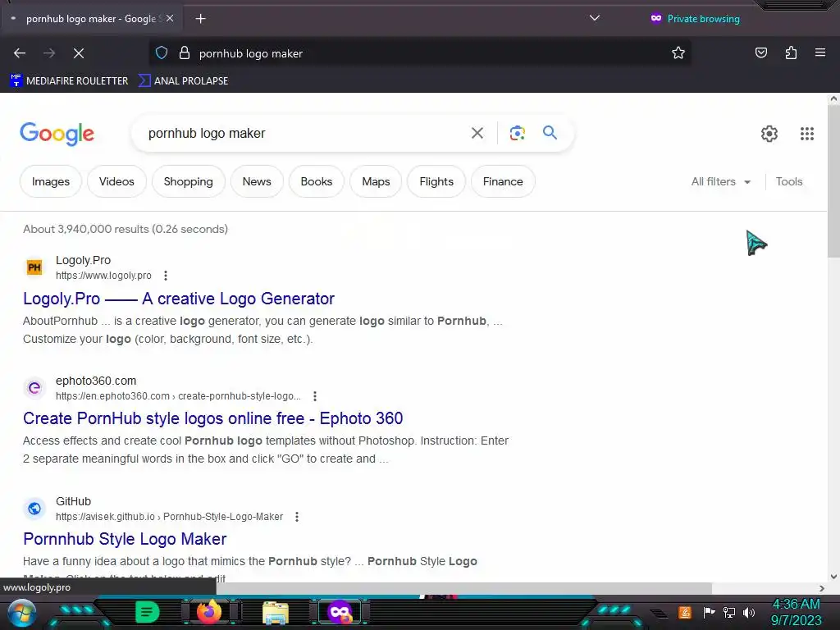Open the MEDIAFIRE ROULETTER bookmark
The height and width of the screenshot is (630, 840).
(69, 81)
